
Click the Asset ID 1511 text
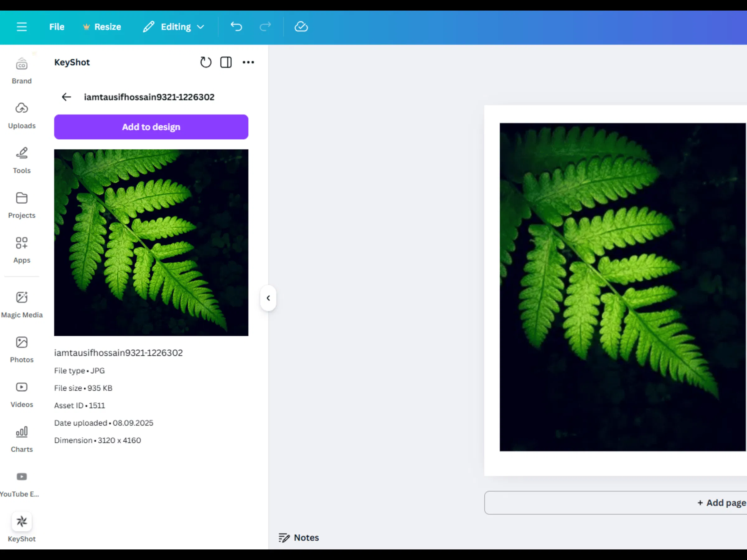point(79,405)
